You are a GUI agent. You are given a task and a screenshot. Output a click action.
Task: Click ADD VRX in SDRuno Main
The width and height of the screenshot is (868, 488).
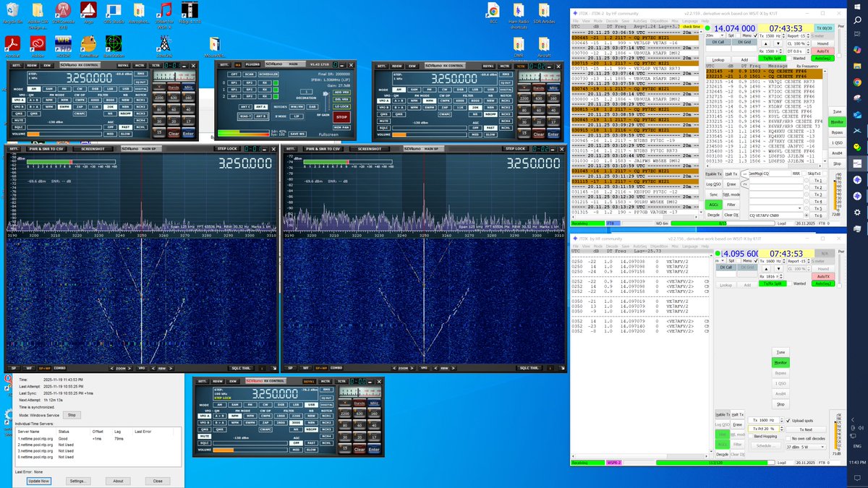coord(341,93)
